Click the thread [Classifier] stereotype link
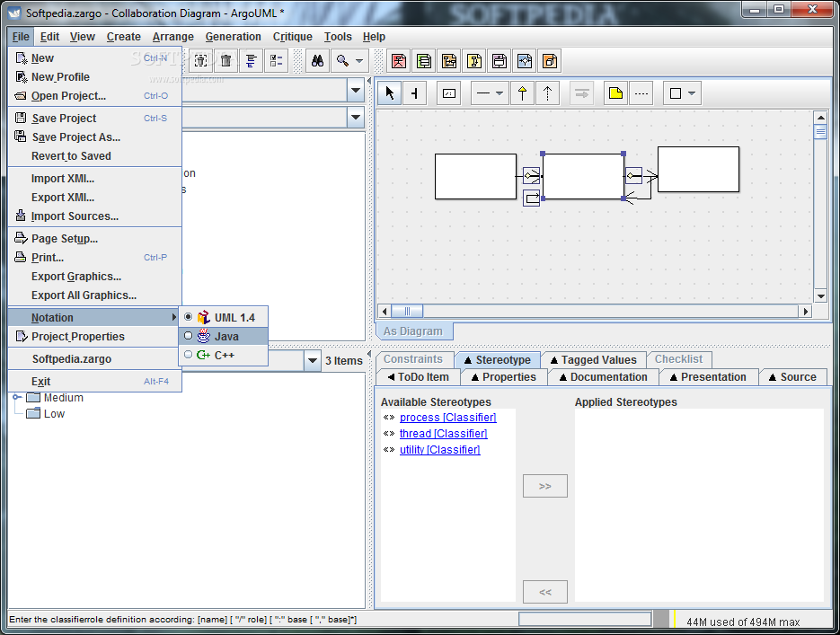 [x=443, y=433]
